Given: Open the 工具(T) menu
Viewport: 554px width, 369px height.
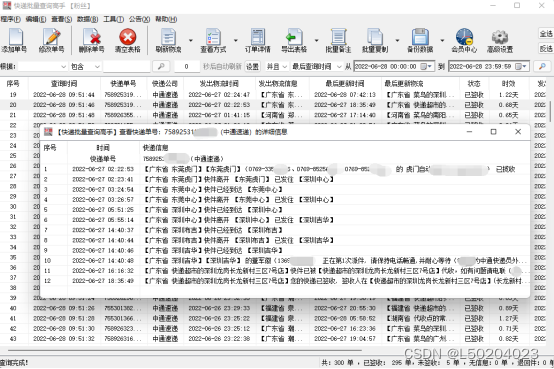Looking at the screenshot, I should (113, 19).
